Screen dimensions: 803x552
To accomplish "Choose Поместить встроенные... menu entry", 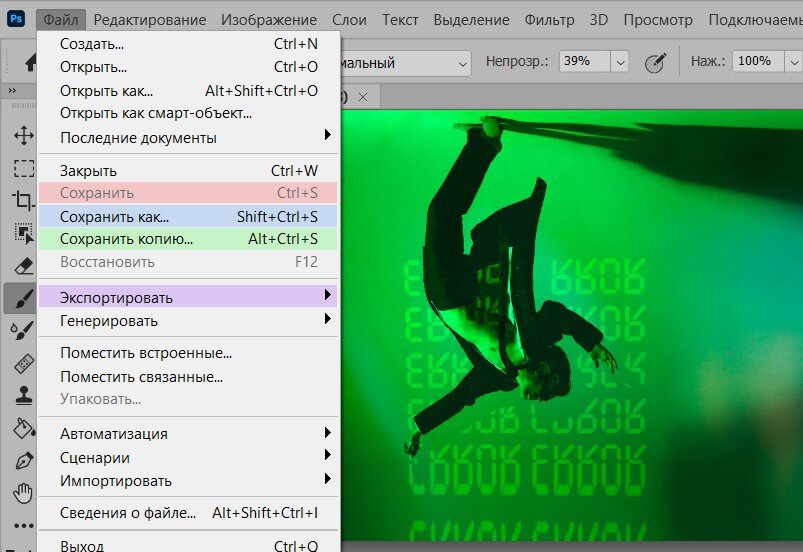I will (x=188, y=353).
